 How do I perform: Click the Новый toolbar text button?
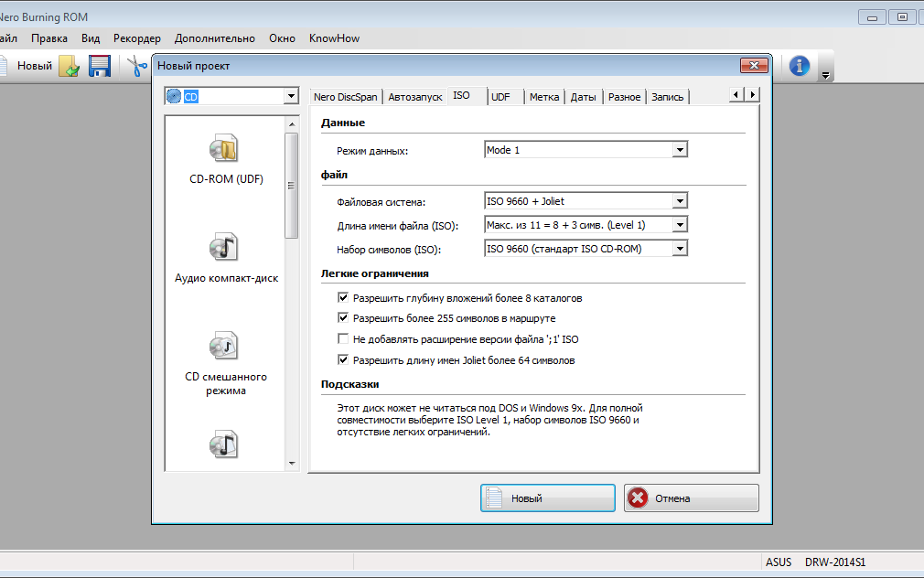coord(34,66)
